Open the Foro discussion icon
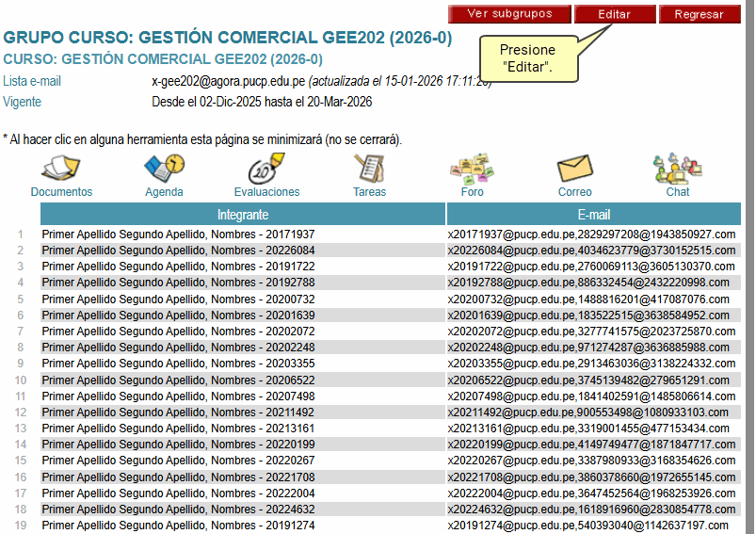 (x=472, y=170)
